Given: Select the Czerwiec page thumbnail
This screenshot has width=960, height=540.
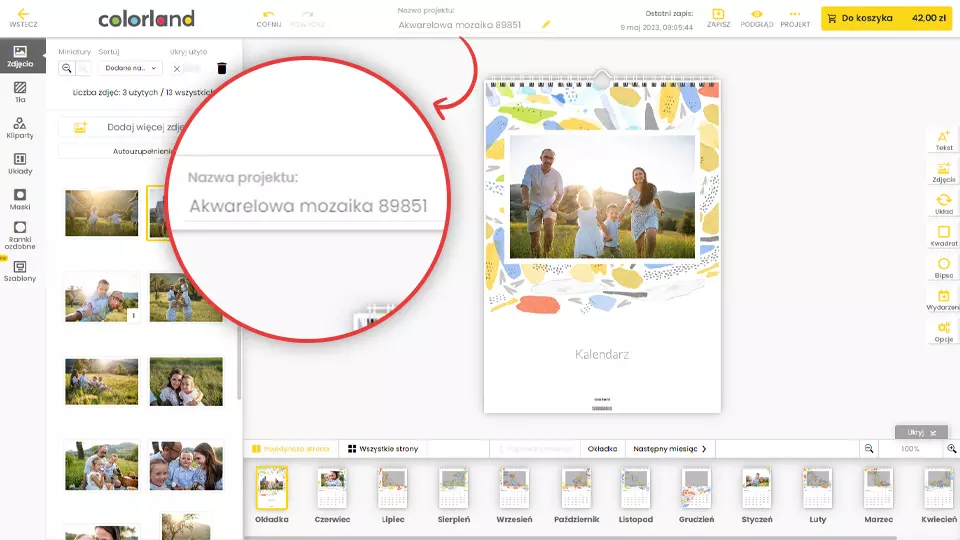Looking at the screenshot, I should [x=332, y=488].
